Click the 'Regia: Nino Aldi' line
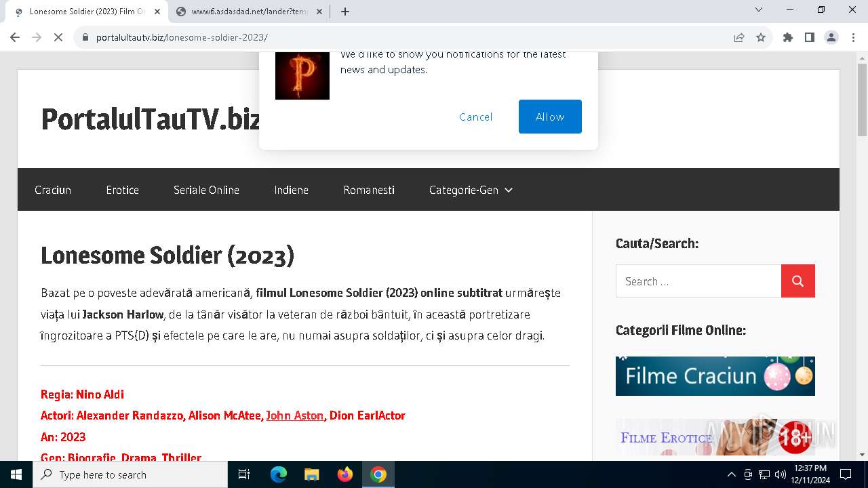868x488 pixels. click(x=82, y=394)
